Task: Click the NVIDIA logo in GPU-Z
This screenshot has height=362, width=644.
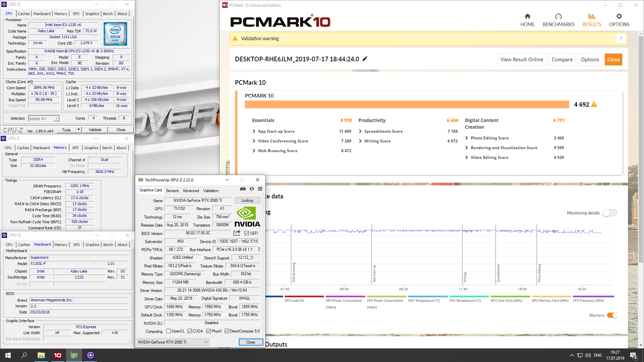Action: [248, 217]
